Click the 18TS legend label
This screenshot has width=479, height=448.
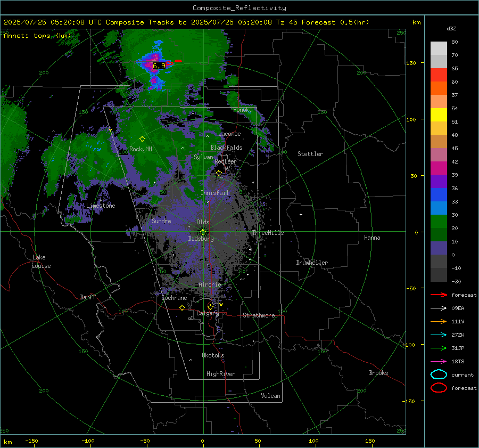458,362
